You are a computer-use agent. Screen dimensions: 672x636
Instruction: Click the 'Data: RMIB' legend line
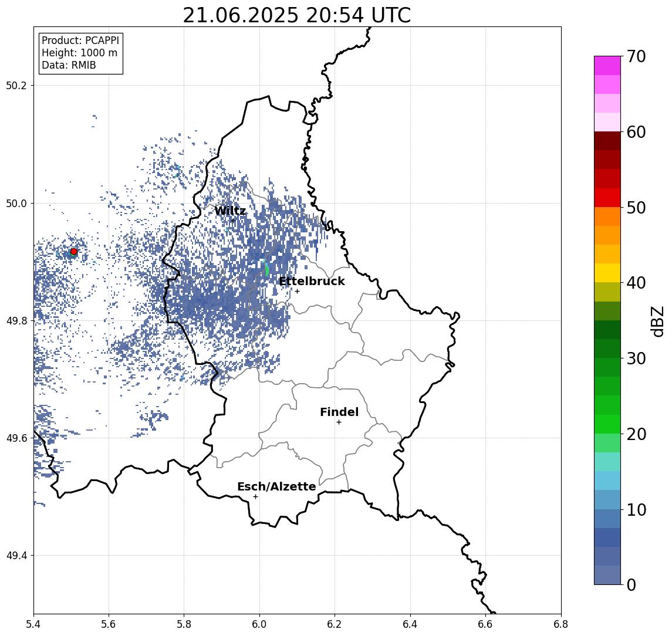(x=69, y=65)
